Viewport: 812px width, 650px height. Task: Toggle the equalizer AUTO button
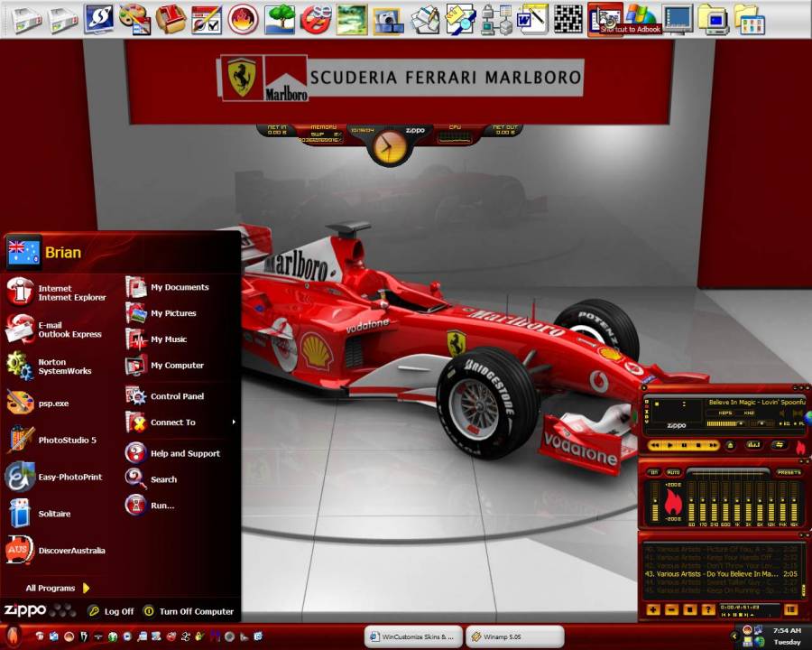[x=673, y=472]
